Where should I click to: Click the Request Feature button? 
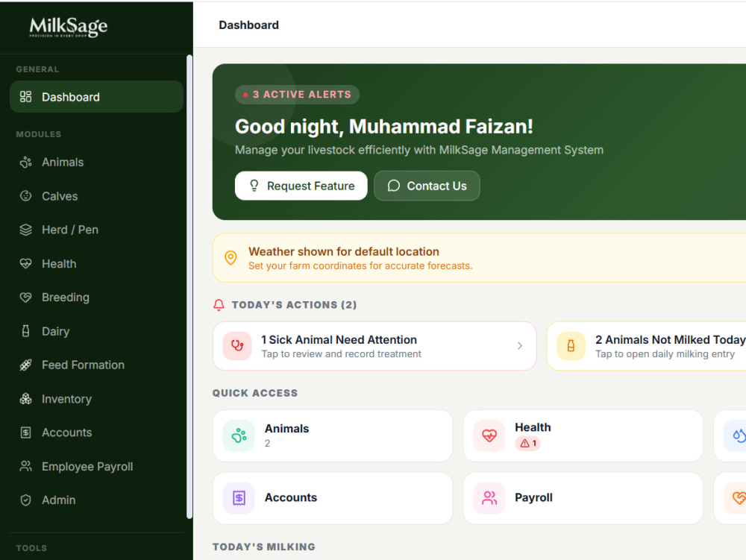pos(301,186)
